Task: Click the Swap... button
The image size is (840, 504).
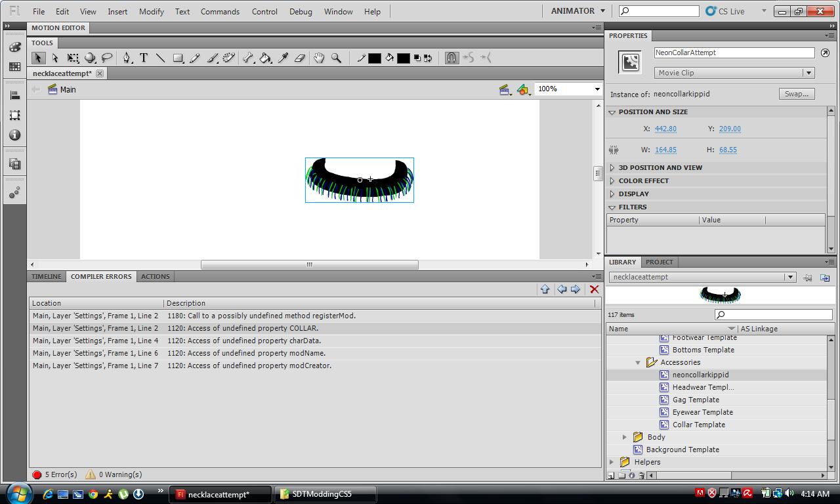Action: (x=797, y=94)
